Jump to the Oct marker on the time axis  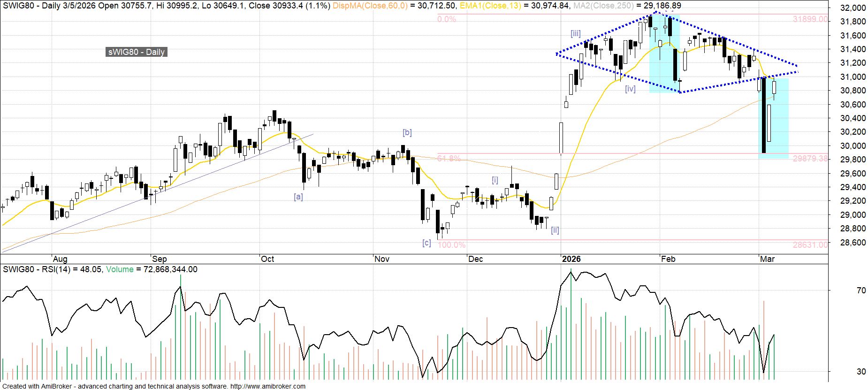pyautogui.click(x=267, y=259)
